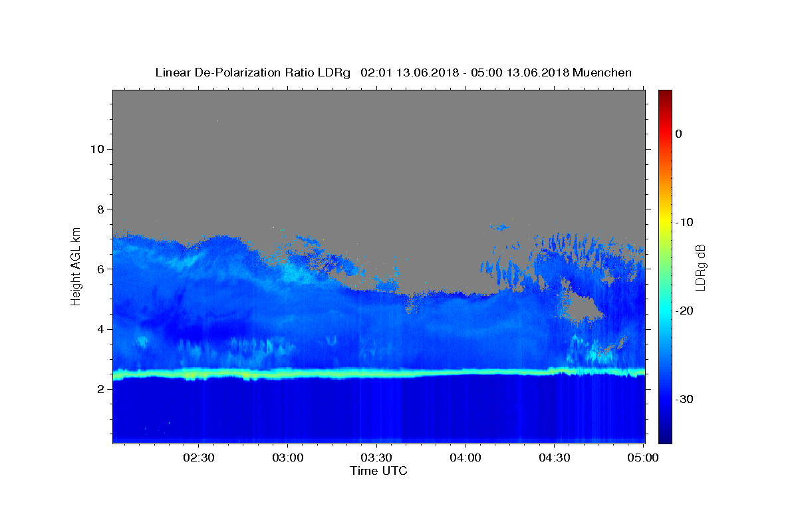Image resolution: width=798 pixels, height=532 pixels.
Task: Click the '04:00' time tick label
Action: [x=465, y=458]
